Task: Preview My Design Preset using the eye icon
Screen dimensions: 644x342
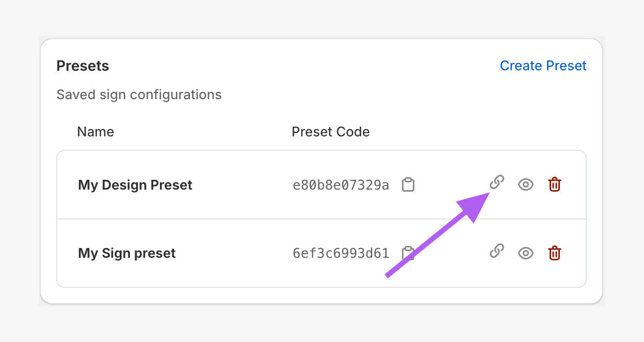Action: 525,184
